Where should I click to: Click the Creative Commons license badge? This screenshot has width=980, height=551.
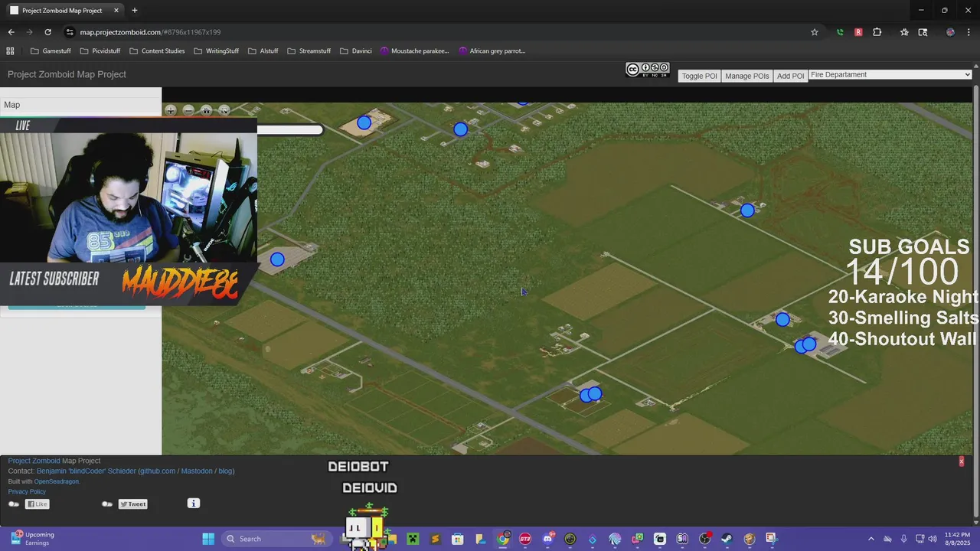[x=648, y=70]
